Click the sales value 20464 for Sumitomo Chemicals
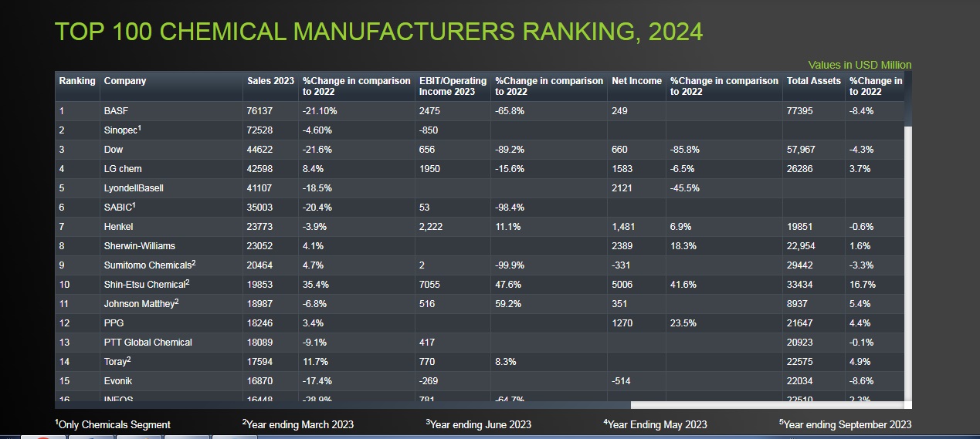This screenshot has width=980, height=439. point(260,265)
